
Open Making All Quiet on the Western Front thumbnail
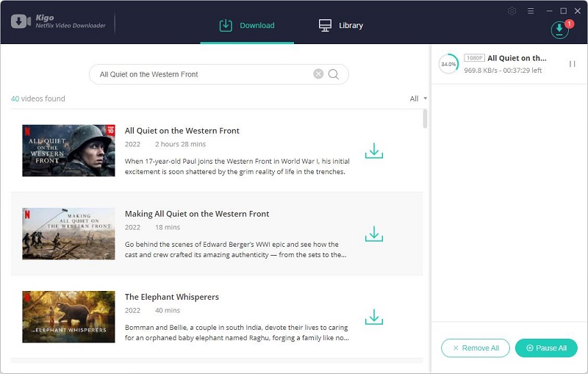(68, 234)
